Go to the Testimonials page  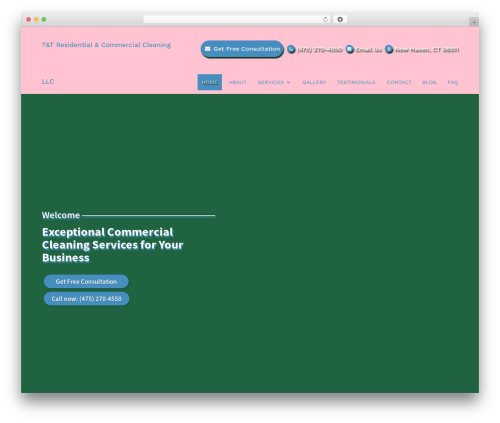click(356, 82)
